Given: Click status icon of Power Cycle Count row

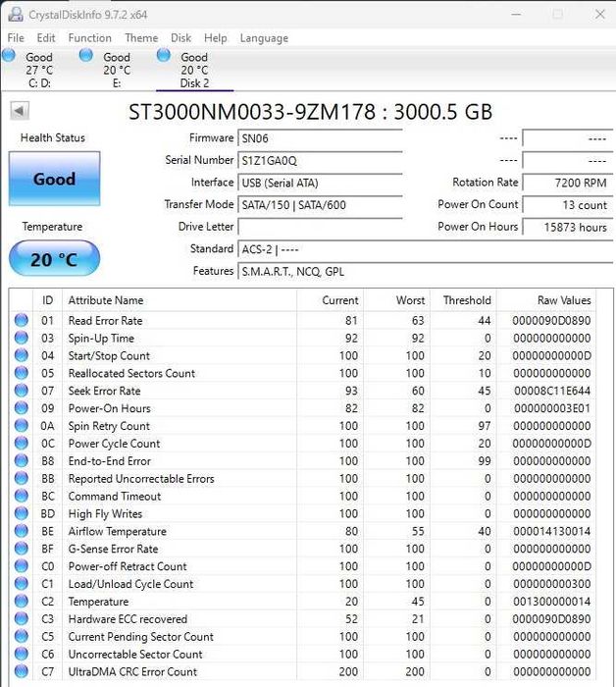Looking at the screenshot, I should point(21,443).
